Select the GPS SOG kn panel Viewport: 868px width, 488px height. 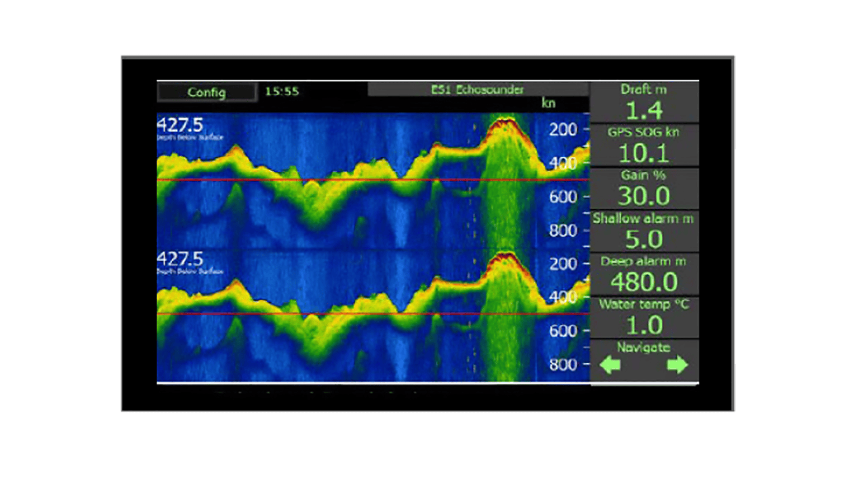[x=644, y=145]
